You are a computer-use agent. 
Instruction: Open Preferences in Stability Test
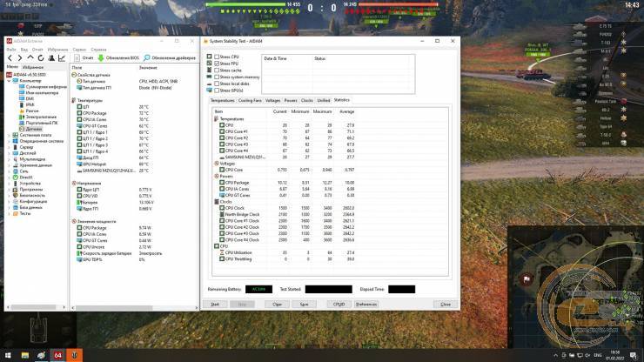tap(366, 305)
